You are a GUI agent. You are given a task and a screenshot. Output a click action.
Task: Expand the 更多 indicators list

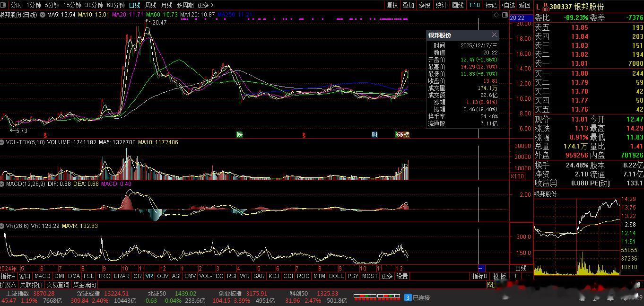387,276
